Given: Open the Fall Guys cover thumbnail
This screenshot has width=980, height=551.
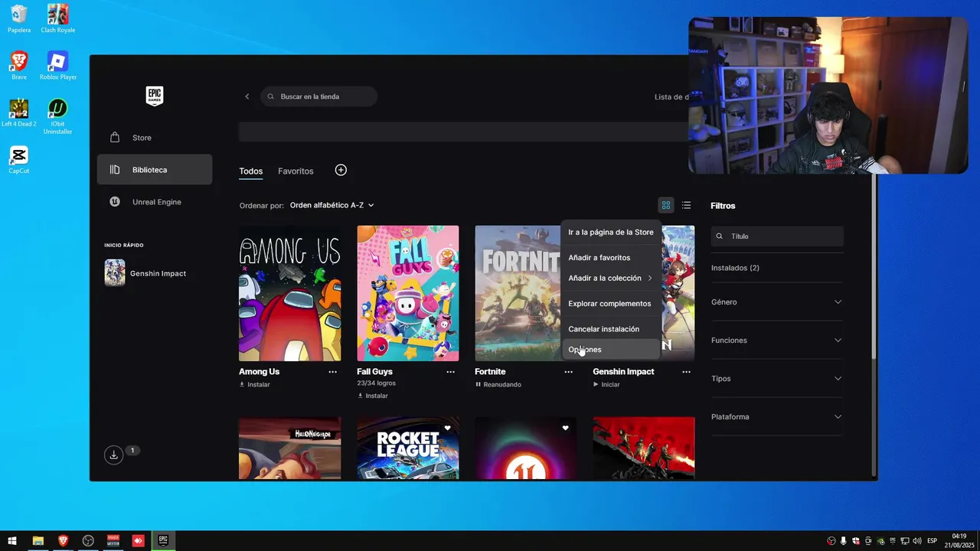Looking at the screenshot, I should pyautogui.click(x=408, y=293).
